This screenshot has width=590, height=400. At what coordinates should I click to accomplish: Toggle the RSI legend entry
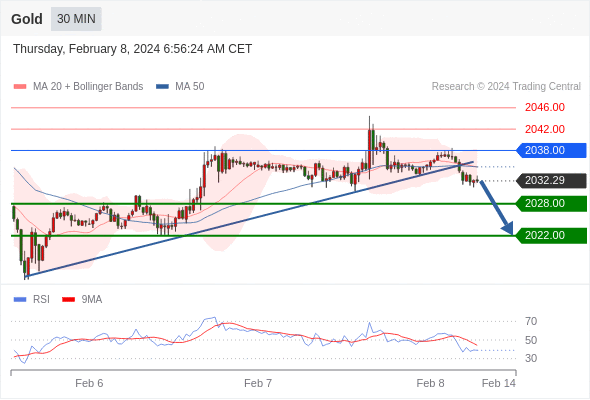tap(32, 300)
